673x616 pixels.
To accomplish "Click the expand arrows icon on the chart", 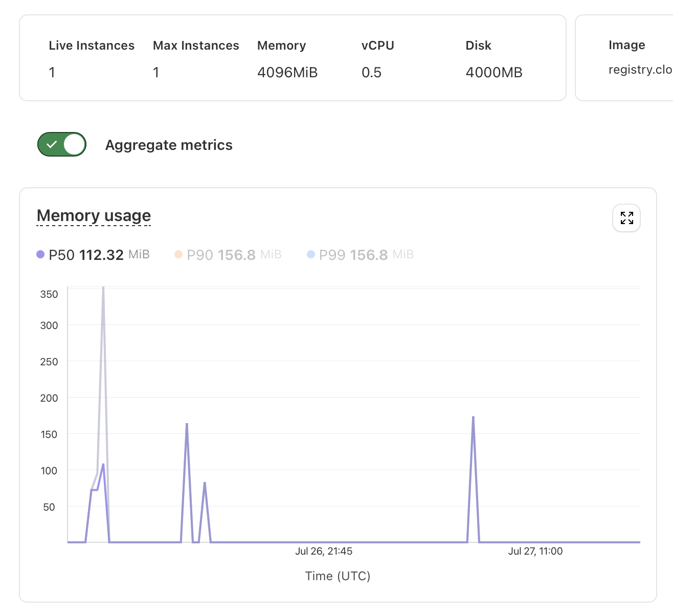I will tap(626, 218).
